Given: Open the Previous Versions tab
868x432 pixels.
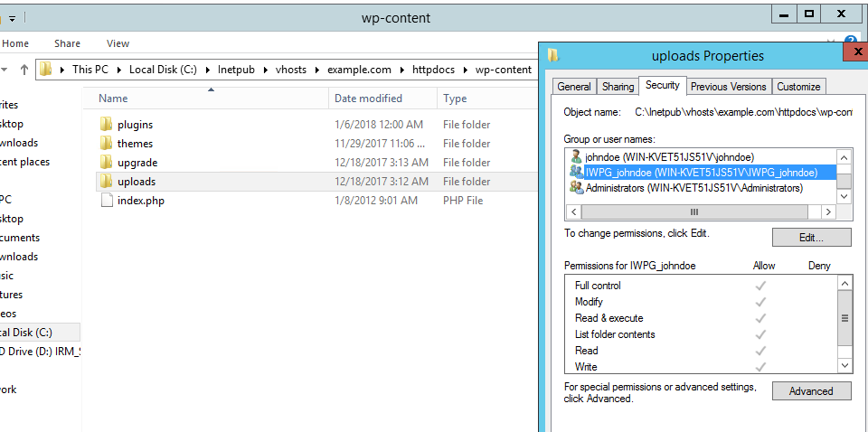Looking at the screenshot, I should 728,87.
